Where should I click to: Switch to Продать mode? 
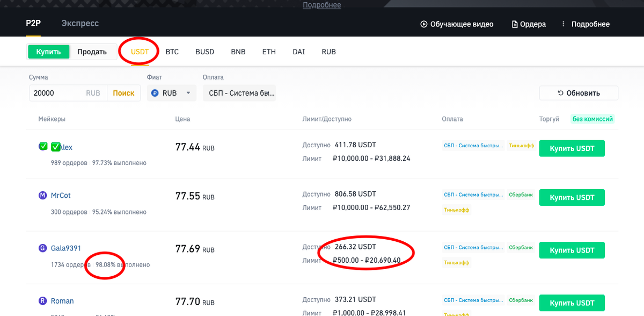tap(92, 52)
